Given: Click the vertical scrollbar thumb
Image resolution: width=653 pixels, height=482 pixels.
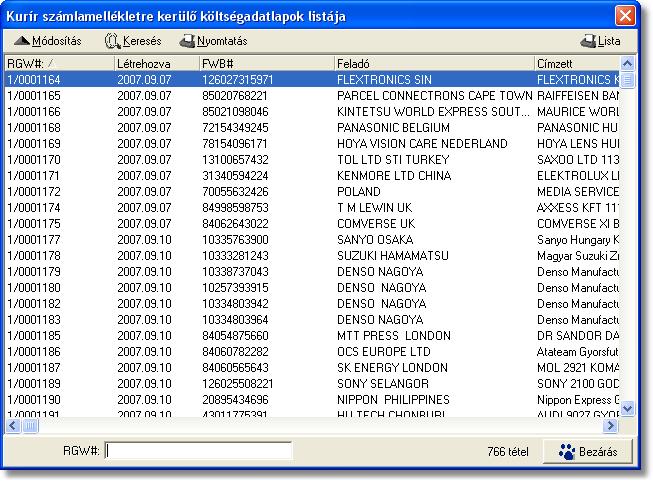Looking at the screenshot, I should [628, 79].
